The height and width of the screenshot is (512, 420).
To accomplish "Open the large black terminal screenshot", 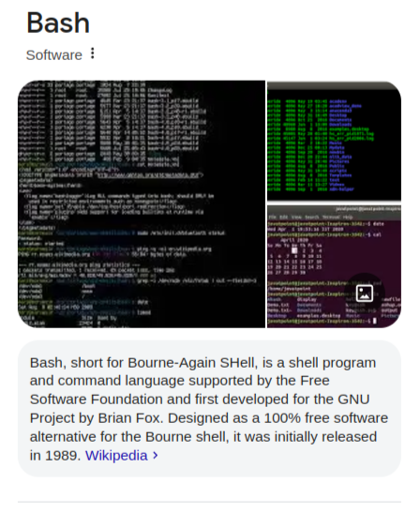I will point(142,204).
